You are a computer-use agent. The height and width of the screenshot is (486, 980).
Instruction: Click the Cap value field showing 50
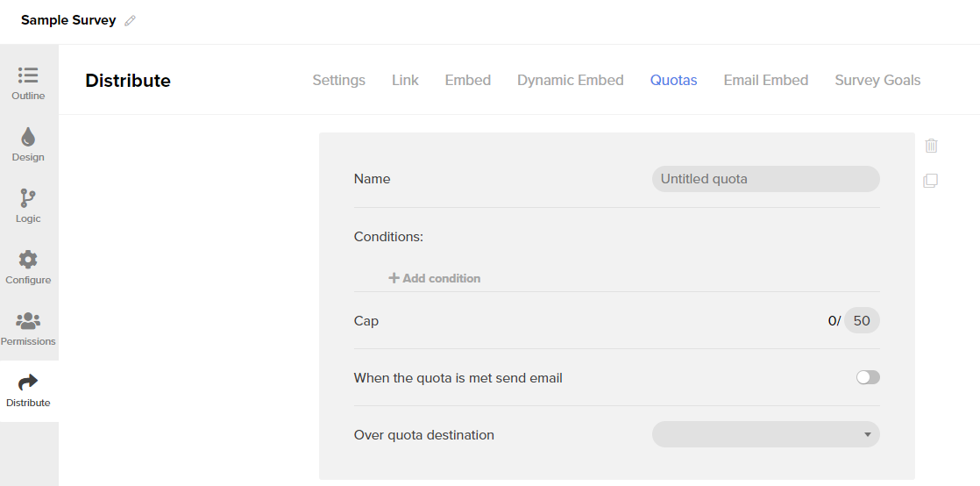[862, 321]
